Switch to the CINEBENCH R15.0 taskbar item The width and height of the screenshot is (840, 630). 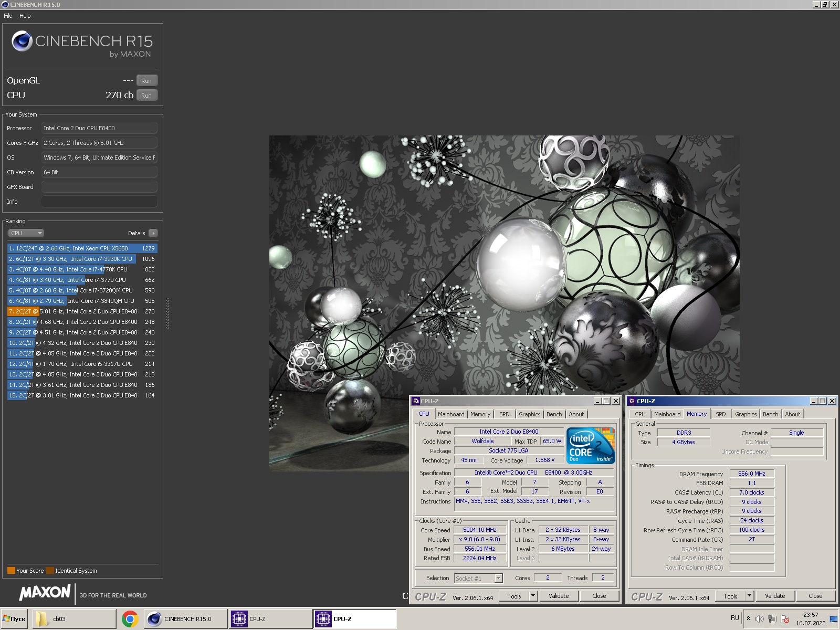tap(186, 619)
